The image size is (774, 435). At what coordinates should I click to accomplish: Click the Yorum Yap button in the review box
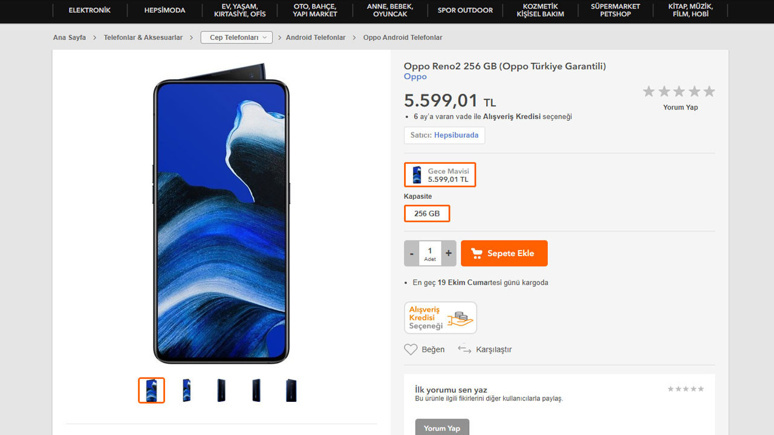point(442,427)
